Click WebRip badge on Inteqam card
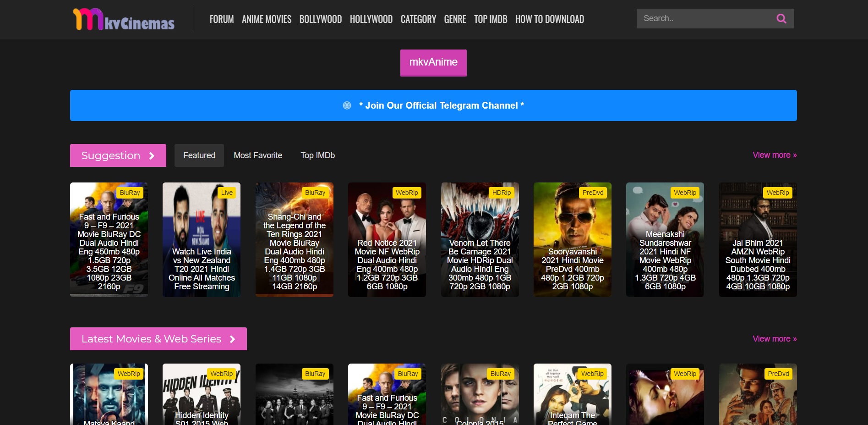 tap(592, 374)
